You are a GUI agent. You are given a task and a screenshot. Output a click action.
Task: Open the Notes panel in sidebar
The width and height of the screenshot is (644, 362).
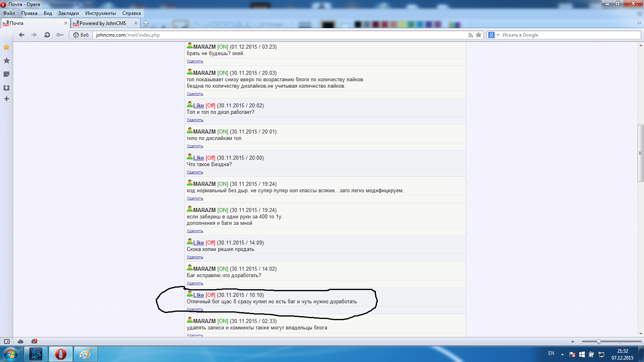(x=6, y=74)
